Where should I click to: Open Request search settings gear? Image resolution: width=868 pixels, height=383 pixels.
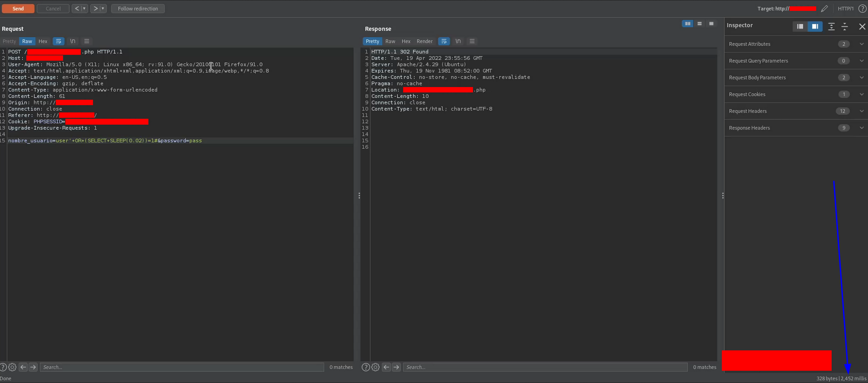[12, 367]
